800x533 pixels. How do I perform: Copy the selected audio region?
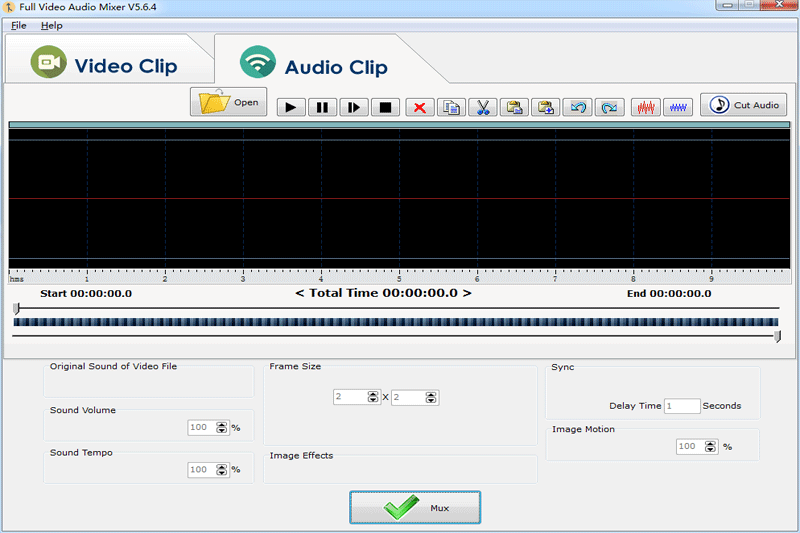[x=452, y=107]
